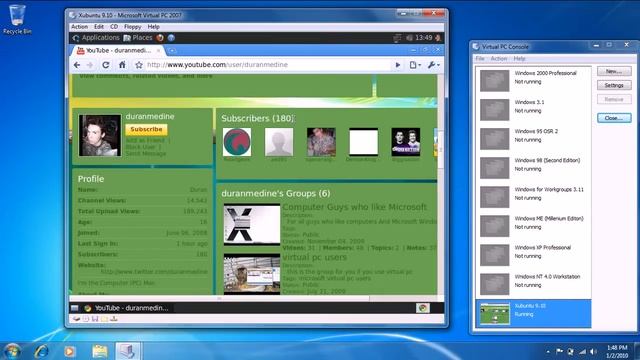Image resolution: width=640 pixels, height=360 pixels.
Task: Click the Xubuntu show desktop panel icon
Action: (x=75, y=308)
